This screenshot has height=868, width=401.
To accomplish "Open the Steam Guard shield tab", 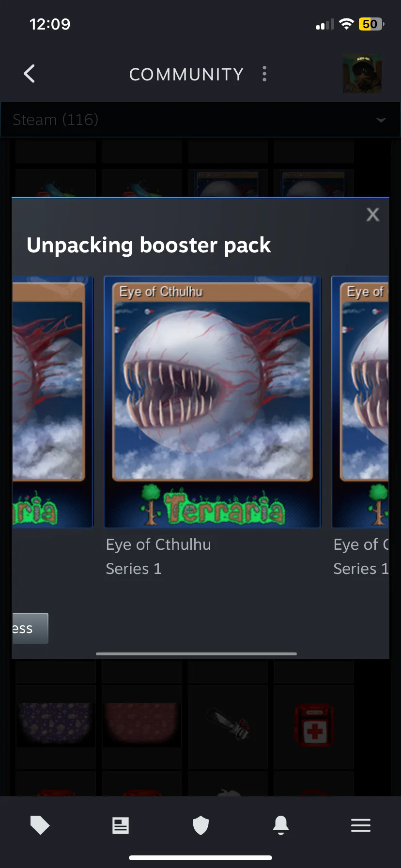I will click(200, 825).
